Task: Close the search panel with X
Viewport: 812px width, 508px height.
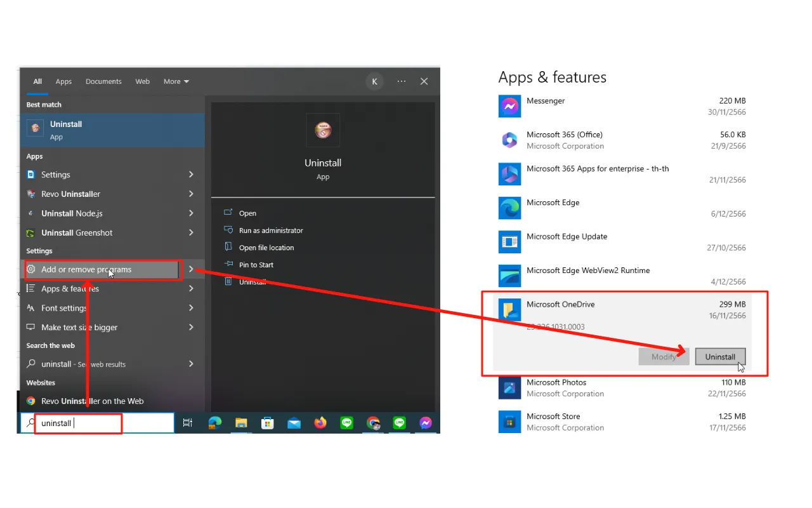Action: coord(424,81)
